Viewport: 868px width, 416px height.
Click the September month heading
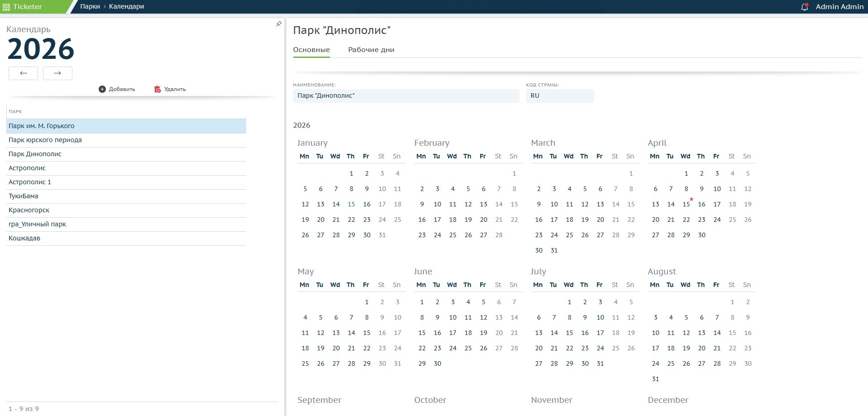320,400
